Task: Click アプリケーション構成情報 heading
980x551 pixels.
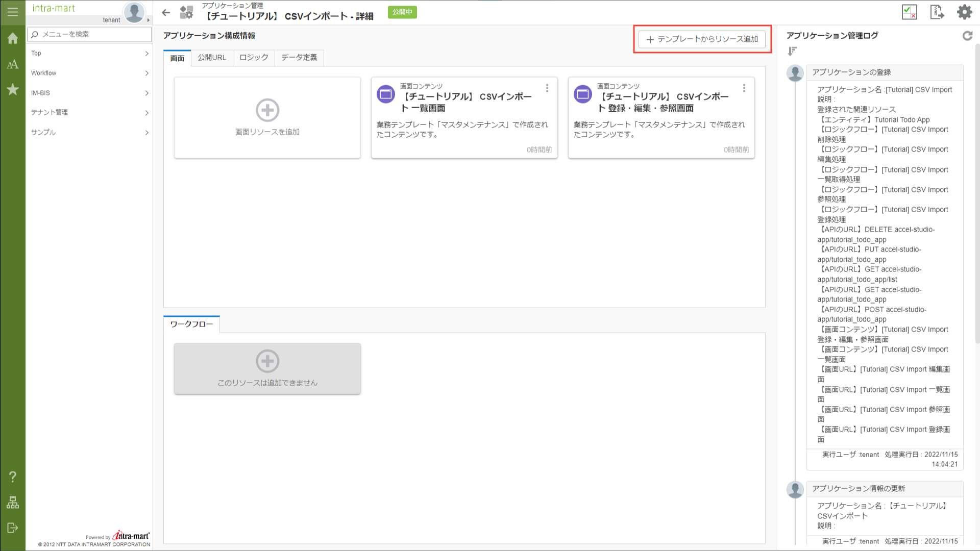Action: pyautogui.click(x=209, y=36)
